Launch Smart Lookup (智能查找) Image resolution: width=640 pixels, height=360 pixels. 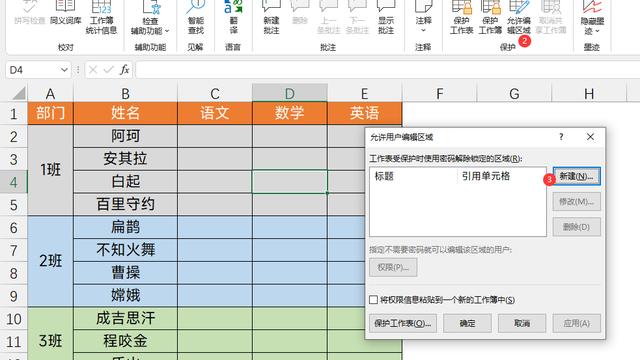pos(196,17)
